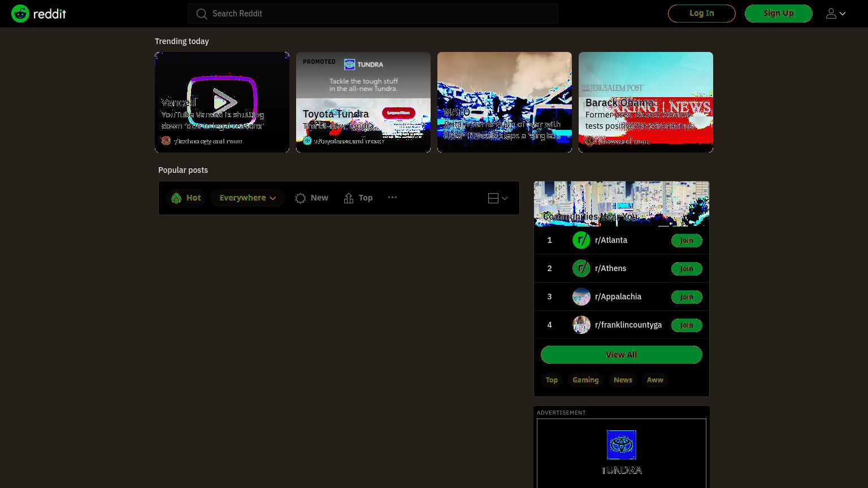Click the r/Athens community name
The width and height of the screenshot is (868, 488).
[610, 268]
